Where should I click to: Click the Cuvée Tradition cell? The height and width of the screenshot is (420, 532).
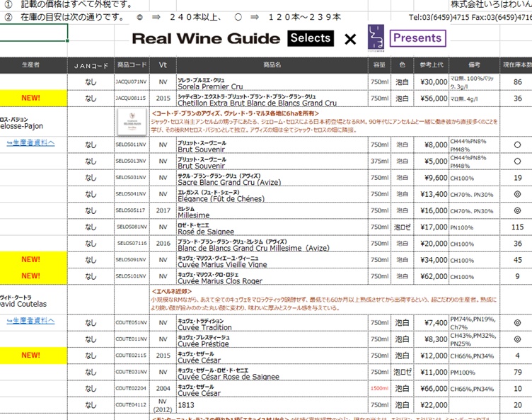coord(272,323)
